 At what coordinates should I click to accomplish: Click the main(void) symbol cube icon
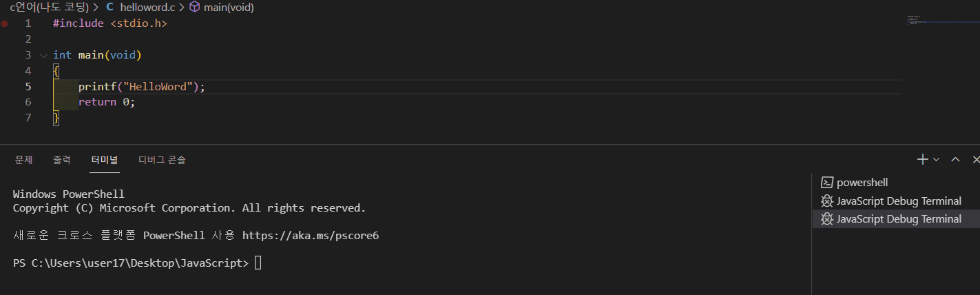[194, 7]
